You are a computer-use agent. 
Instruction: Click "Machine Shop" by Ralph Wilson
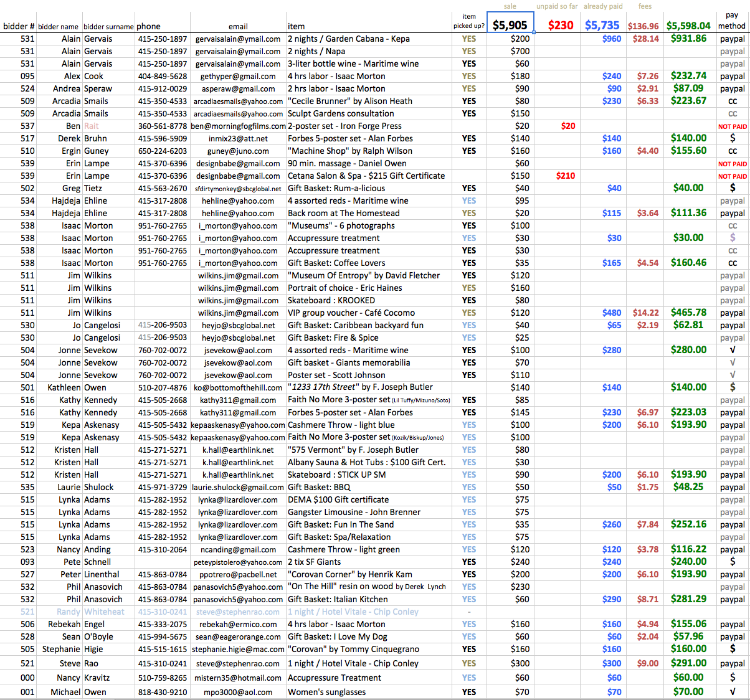pos(350,151)
